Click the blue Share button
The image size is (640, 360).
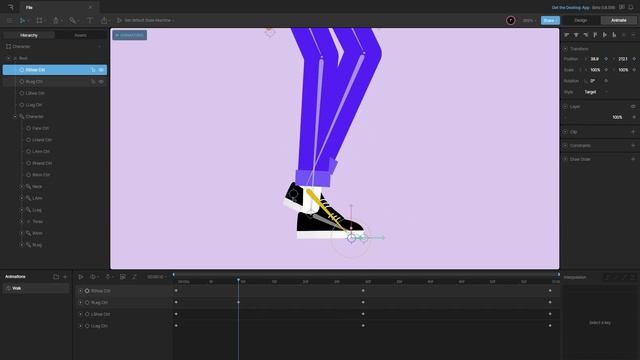(x=550, y=20)
